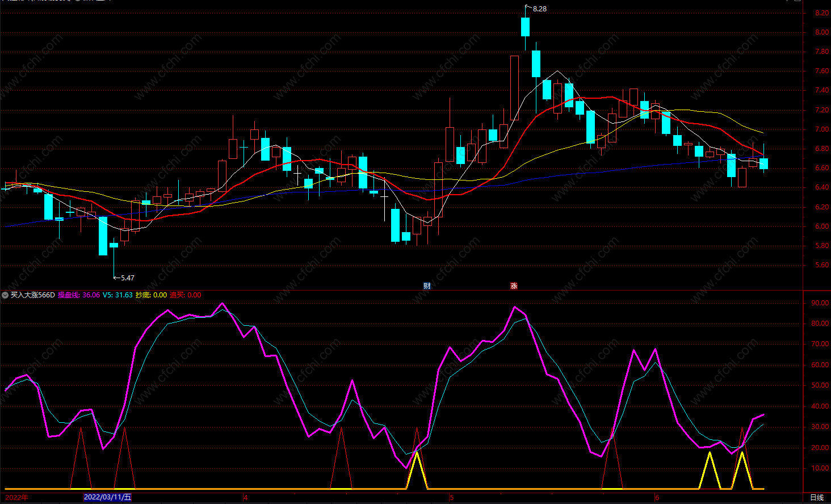Click the 10.00 indicator axis label
Image resolution: width=831 pixels, height=504 pixels.
(x=820, y=468)
